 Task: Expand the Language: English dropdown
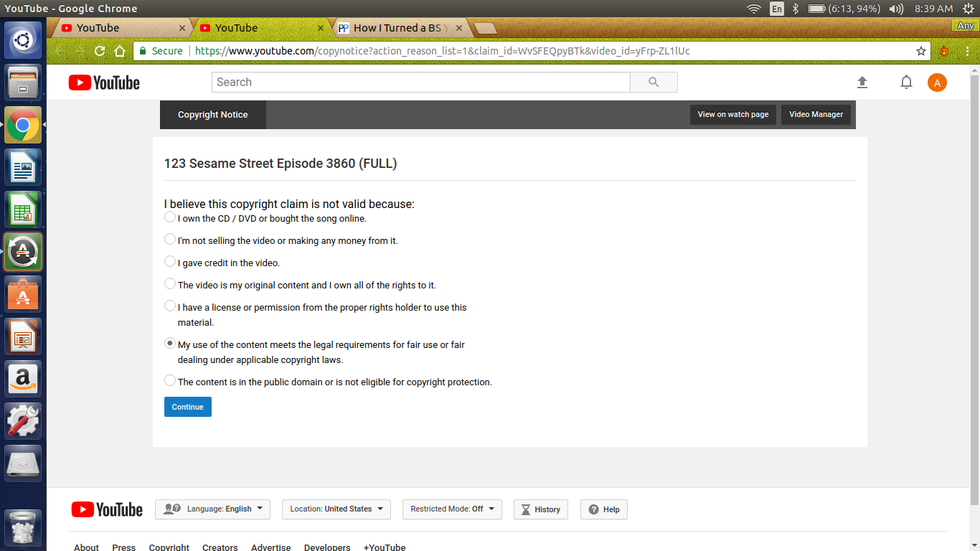tap(212, 509)
